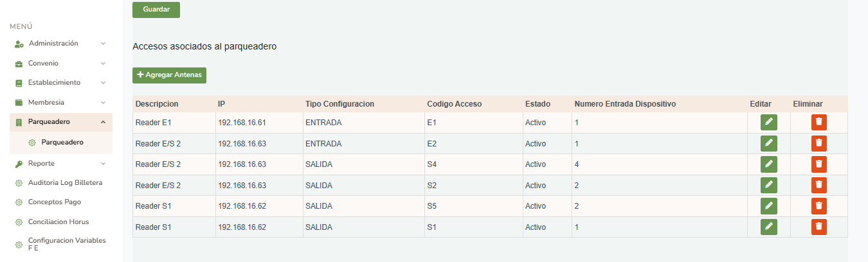Delete the access with code E2
Viewport: 868px width, 262px height.
click(818, 143)
